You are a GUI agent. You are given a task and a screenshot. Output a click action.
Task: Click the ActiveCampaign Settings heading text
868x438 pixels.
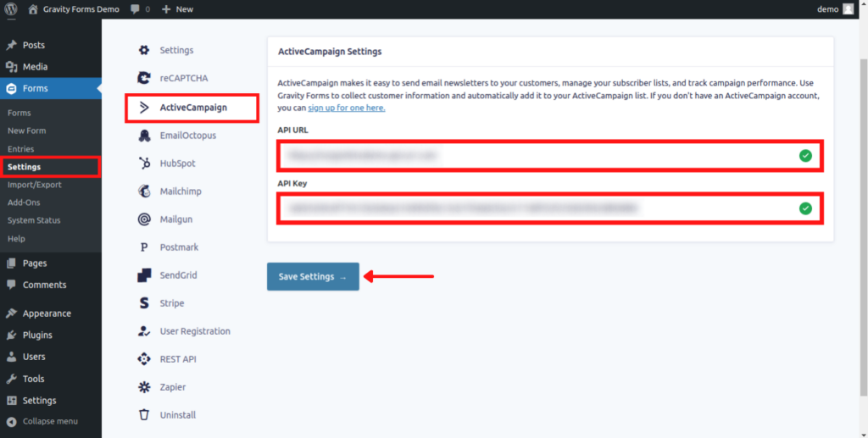[330, 52]
